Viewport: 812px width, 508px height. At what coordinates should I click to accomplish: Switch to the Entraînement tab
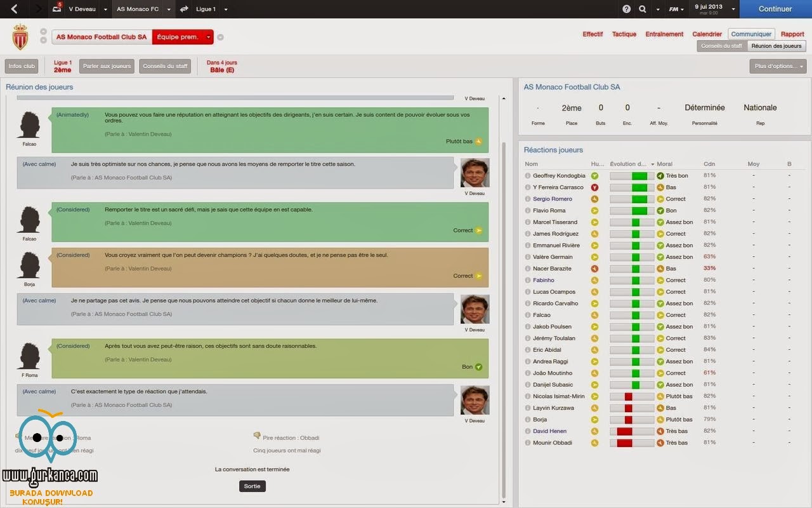[664, 34]
